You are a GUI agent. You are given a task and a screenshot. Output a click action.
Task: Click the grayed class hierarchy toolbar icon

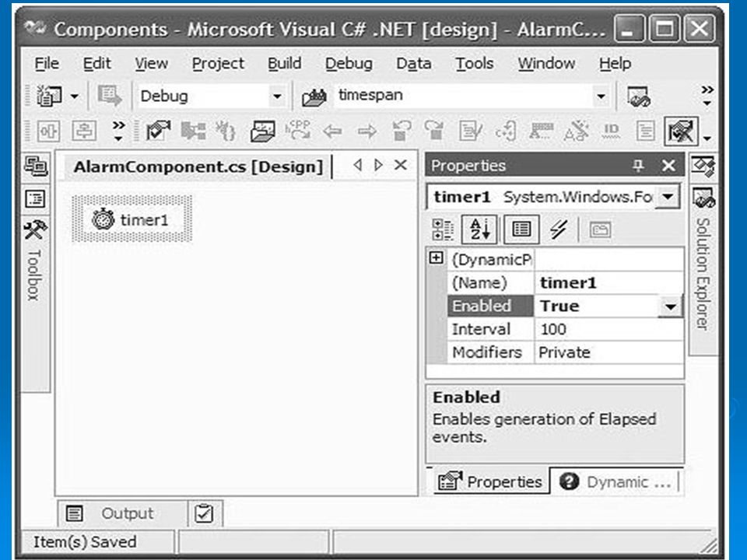[x=194, y=131]
